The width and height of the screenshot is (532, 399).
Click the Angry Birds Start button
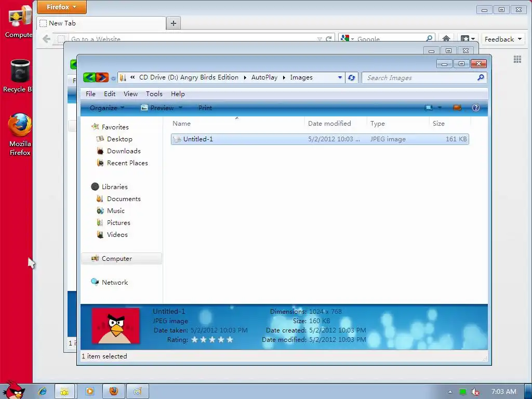point(13,391)
